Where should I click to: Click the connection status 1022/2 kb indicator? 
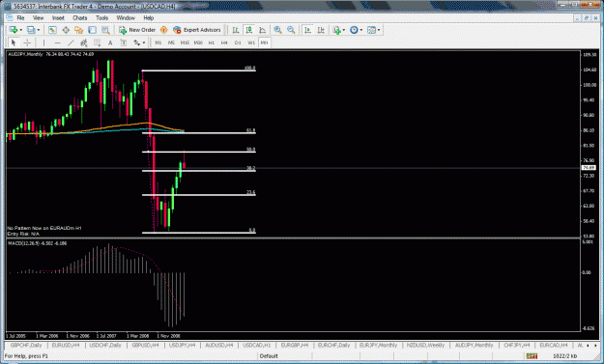(x=564, y=356)
